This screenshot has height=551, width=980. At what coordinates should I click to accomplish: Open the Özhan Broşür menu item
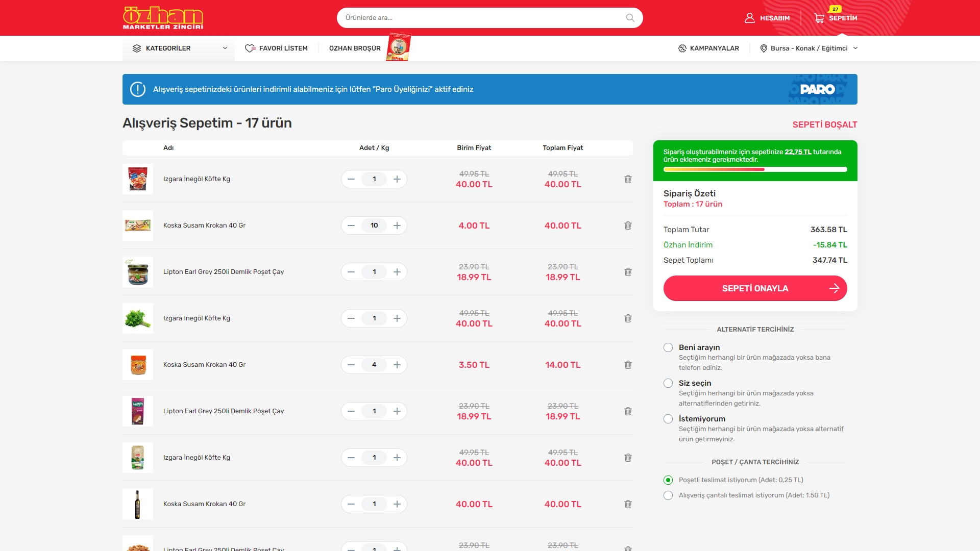click(x=355, y=48)
